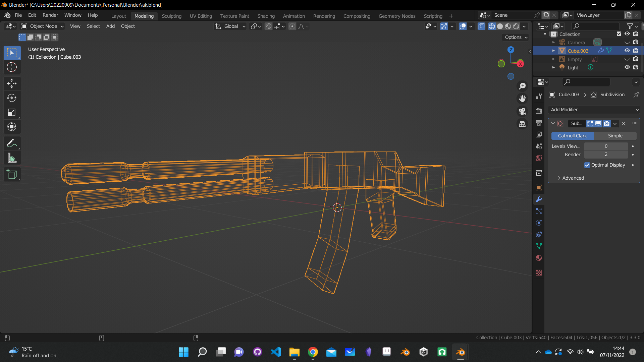Toggle the camera view icon
Screen dimensions: 644x362
[x=522, y=111]
